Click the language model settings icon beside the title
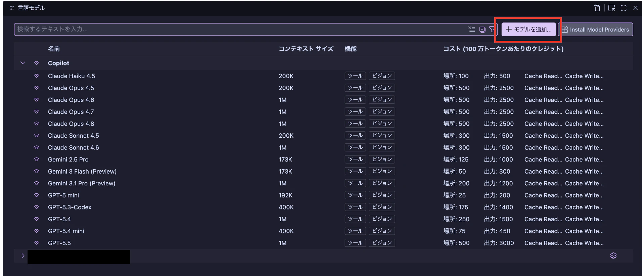 coord(12,8)
